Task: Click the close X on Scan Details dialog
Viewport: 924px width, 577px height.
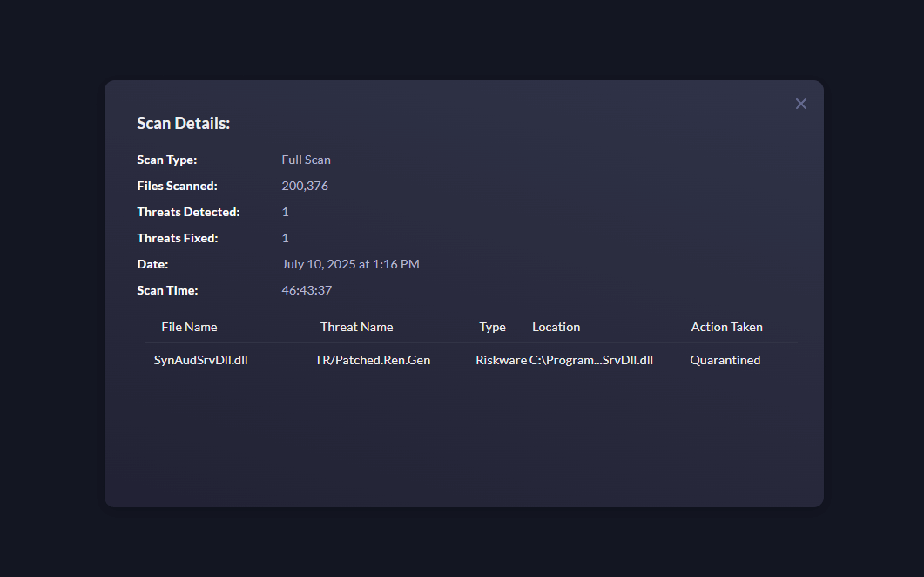Action: click(x=800, y=104)
